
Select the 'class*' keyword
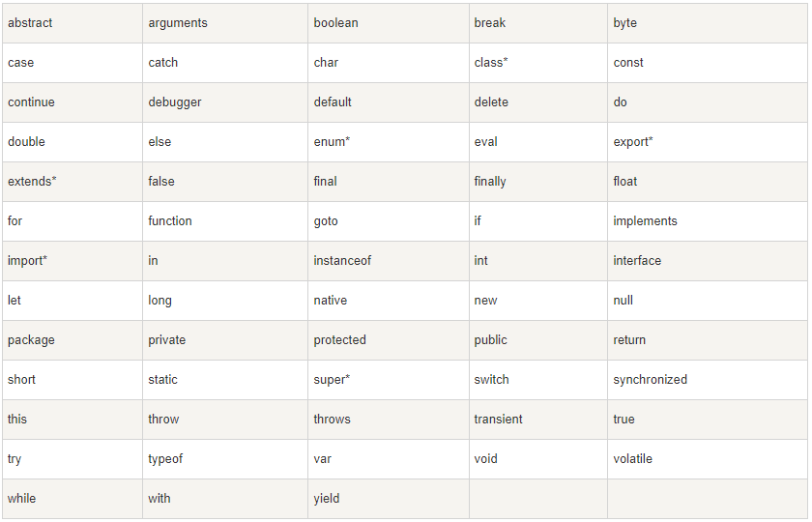491,63
